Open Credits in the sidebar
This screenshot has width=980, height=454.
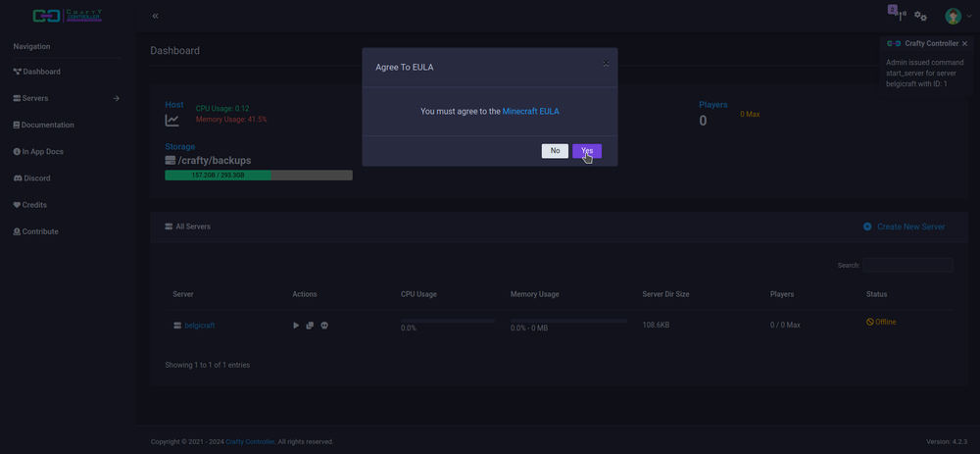[x=30, y=205]
